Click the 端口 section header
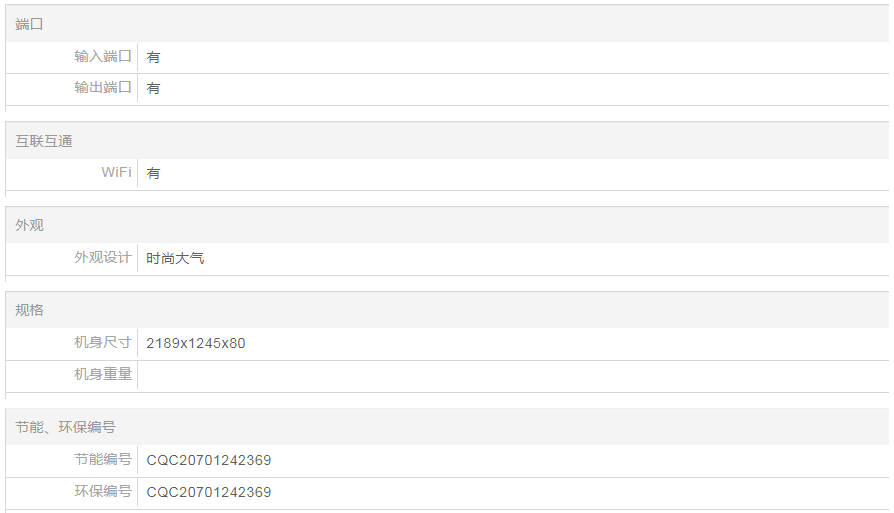 [30, 24]
